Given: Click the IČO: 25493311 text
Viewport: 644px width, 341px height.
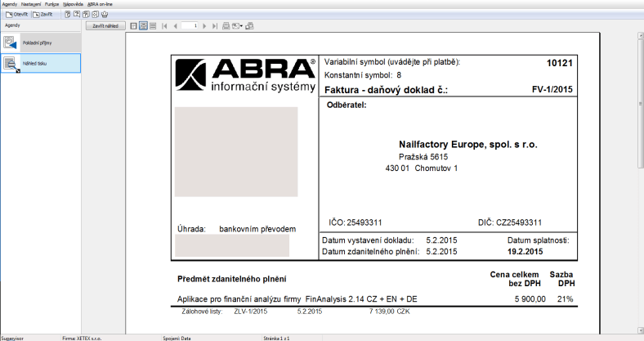Looking at the screenshot, I should click(x=356, y=222).
